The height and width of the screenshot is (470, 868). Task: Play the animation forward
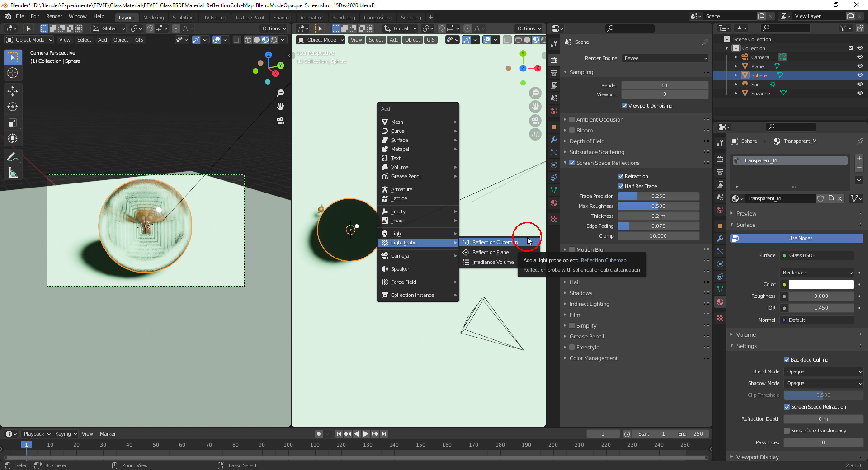(366, 434)
